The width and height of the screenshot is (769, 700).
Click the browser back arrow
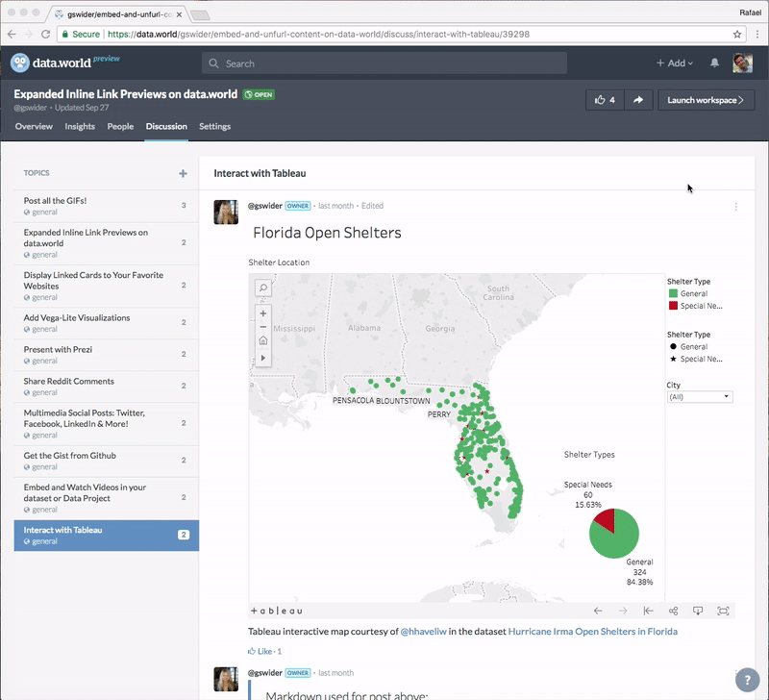point(12,34)
